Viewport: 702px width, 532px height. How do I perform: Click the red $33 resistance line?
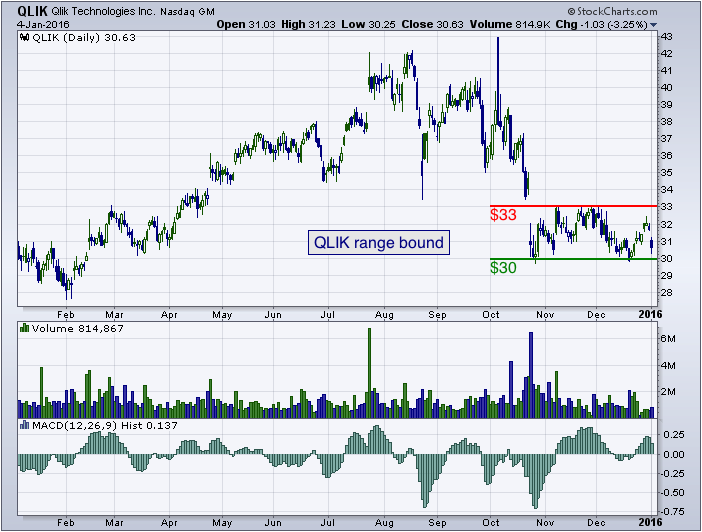click(x=574, y=206)
